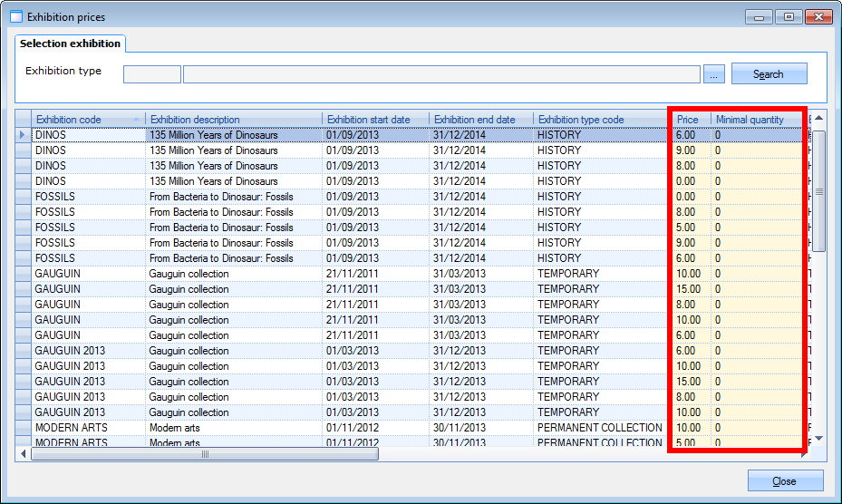842x504 pixels.
Task: Click the Search button
Action: coord(769,74)
